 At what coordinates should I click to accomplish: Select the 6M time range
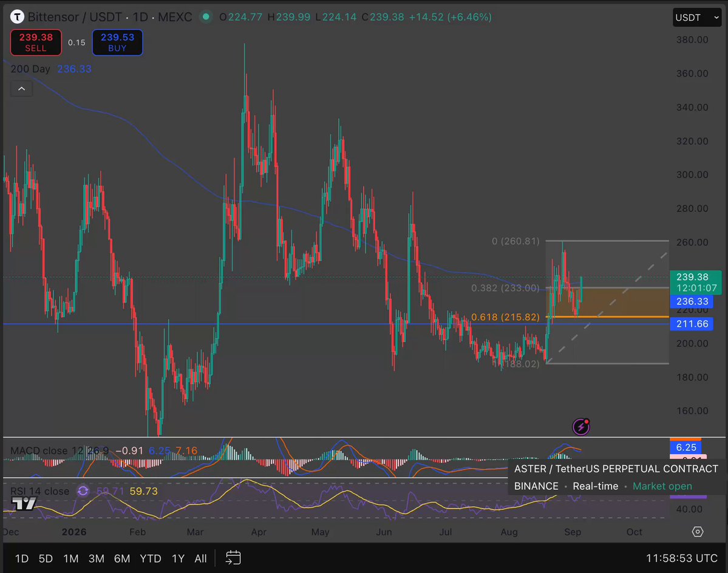122,558
